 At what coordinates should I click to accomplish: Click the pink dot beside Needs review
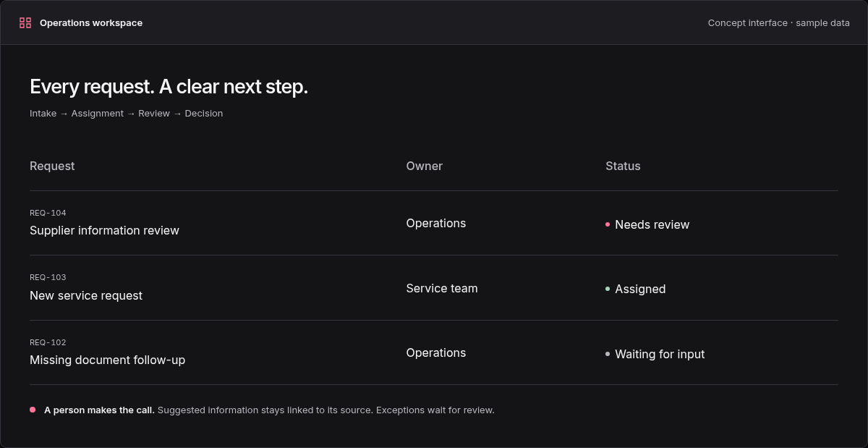[608, 224]
